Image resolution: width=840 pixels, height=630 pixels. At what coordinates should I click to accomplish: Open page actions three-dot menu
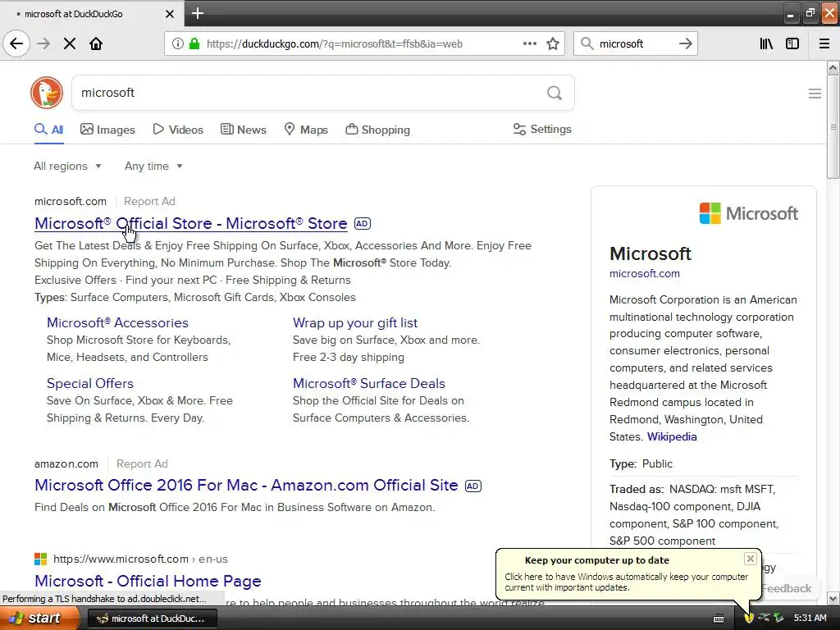pos(529,43)
